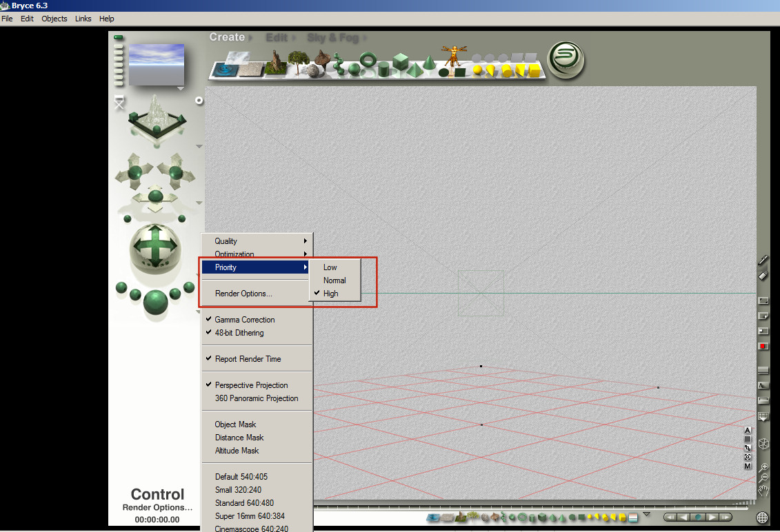Screen dimensions: 780x532
Task: Add a green cone primitive
Action: pyautogui.click(x=429, y=62)
